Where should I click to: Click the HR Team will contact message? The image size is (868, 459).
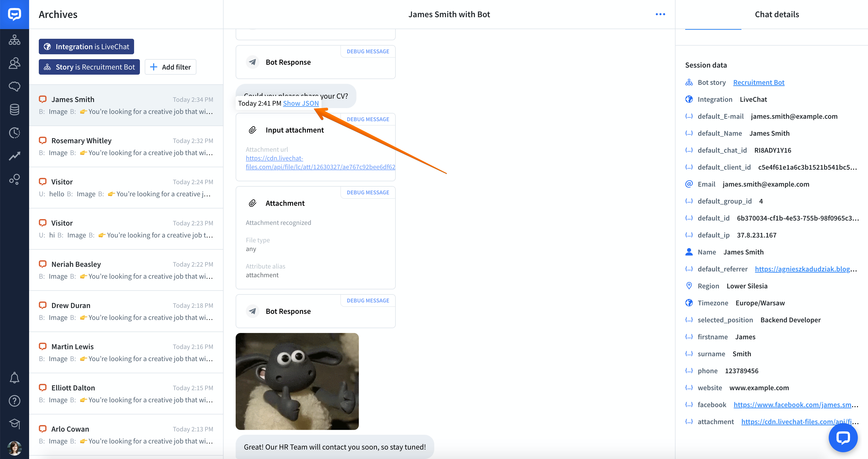pyautogui.click(x=335, y=447)
